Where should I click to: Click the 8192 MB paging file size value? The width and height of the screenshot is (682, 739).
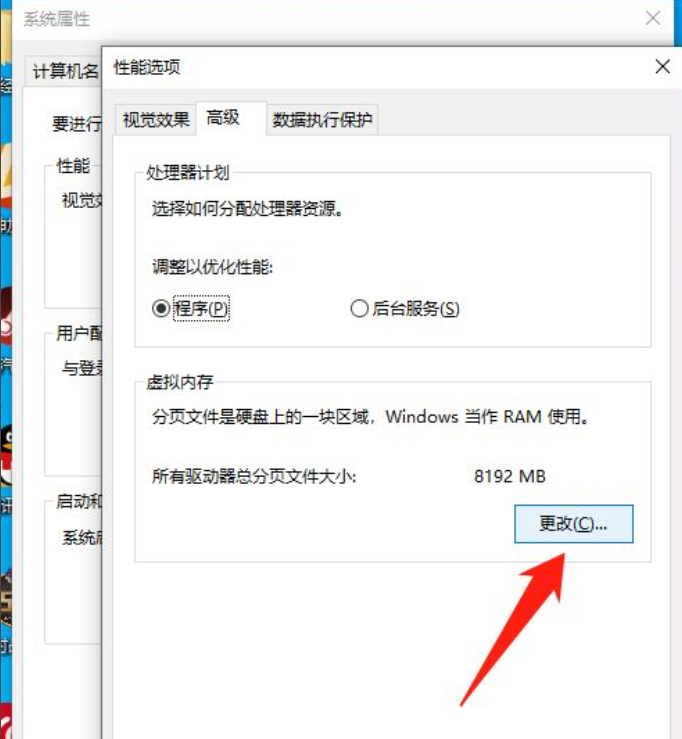point(509,476)
